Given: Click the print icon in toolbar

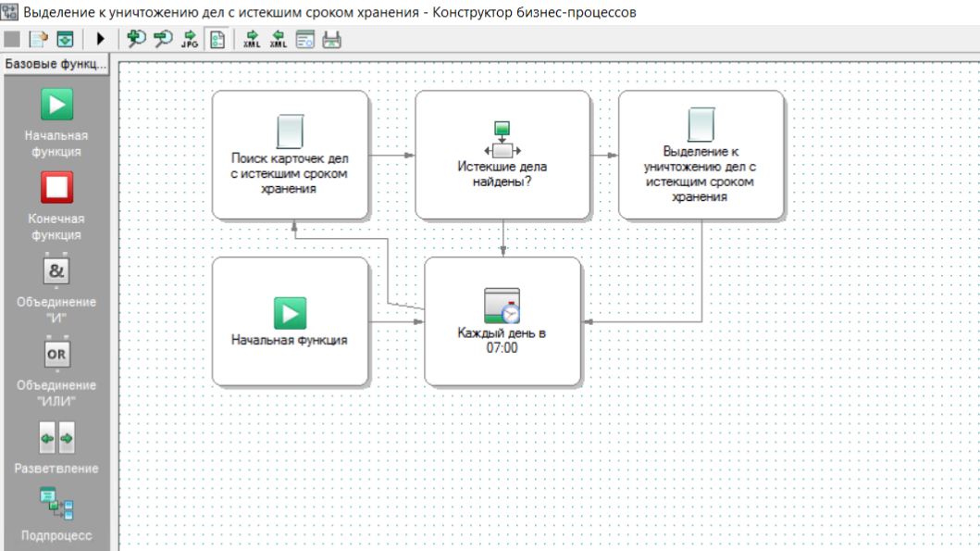Looking at the screenshot, I should (332, 39).
